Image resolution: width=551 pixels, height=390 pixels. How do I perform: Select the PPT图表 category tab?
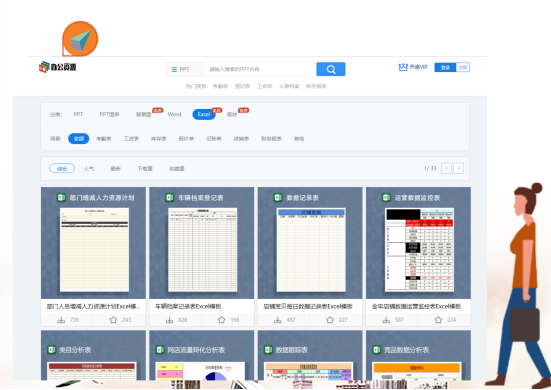[x=109, y=115]
